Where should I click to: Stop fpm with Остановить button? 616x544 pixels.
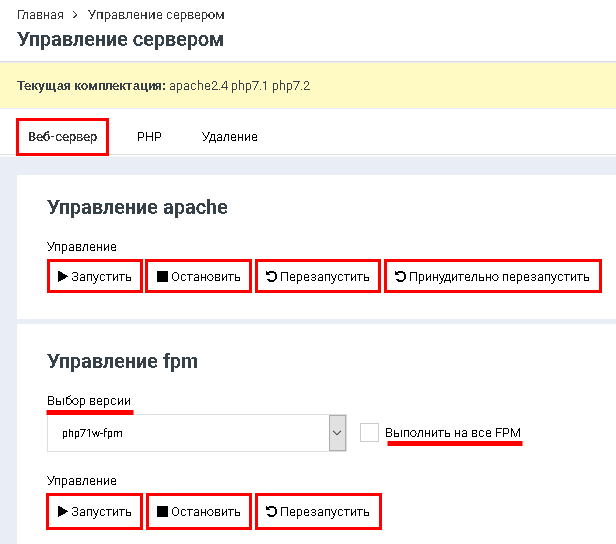point(199,512)
